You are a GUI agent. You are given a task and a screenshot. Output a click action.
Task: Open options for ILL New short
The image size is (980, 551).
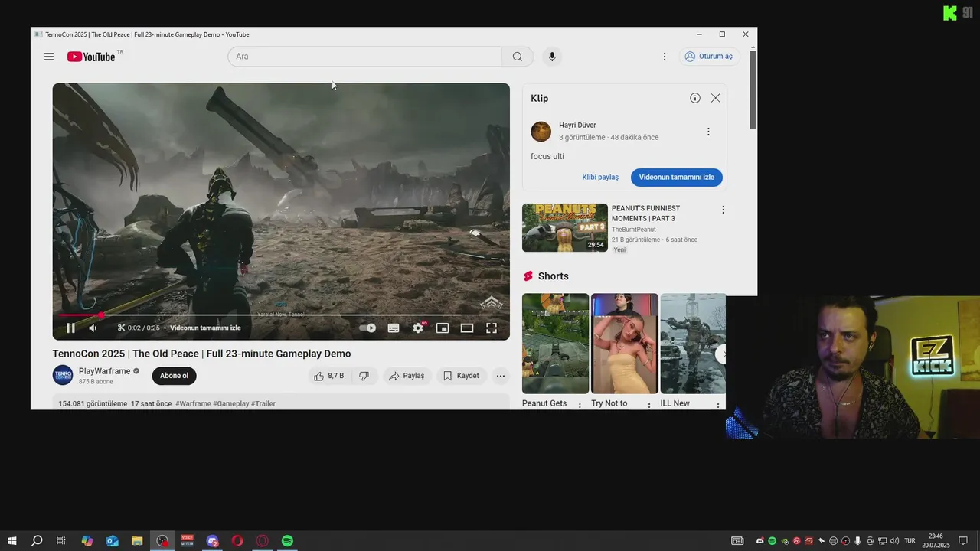[x=718, y=406]
